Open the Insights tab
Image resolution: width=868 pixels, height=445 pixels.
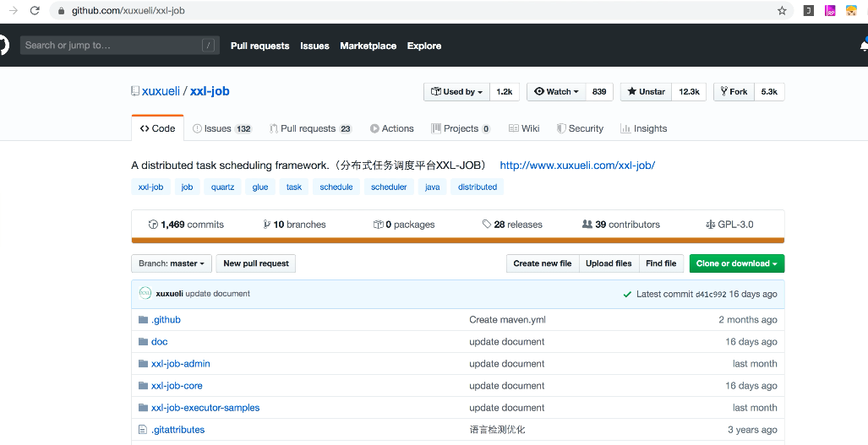point(644,128)
